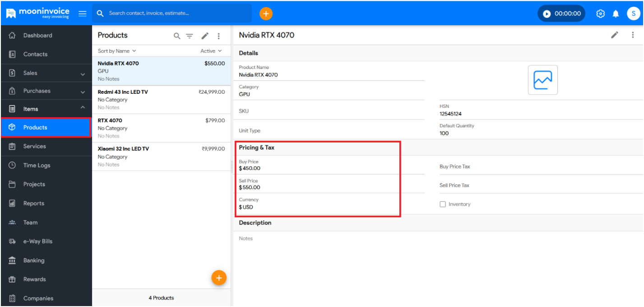Click the Currency $ USD field
644x307 pixels.
click(x=332, y=203)
